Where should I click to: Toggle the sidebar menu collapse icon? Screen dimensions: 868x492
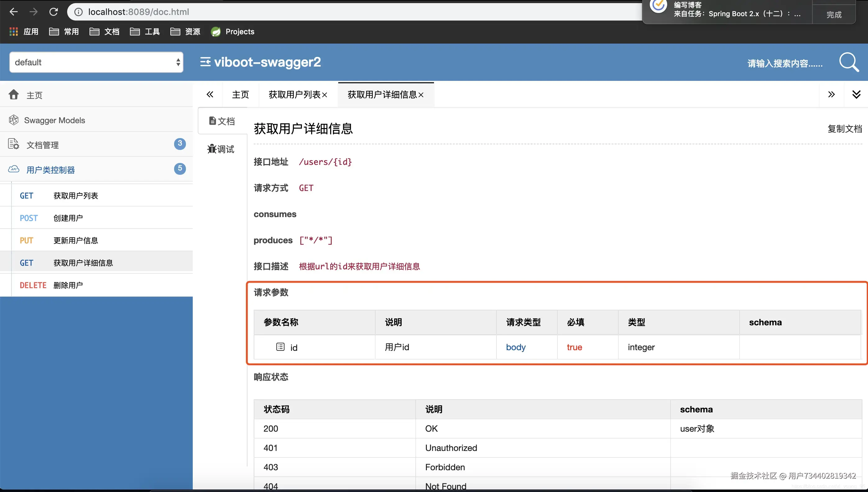point(205,62)
